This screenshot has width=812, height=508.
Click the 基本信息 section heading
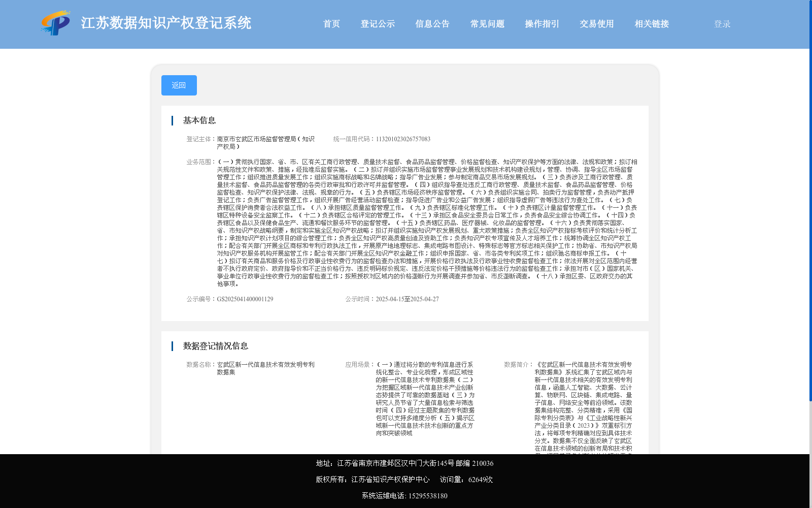[199, 120]
